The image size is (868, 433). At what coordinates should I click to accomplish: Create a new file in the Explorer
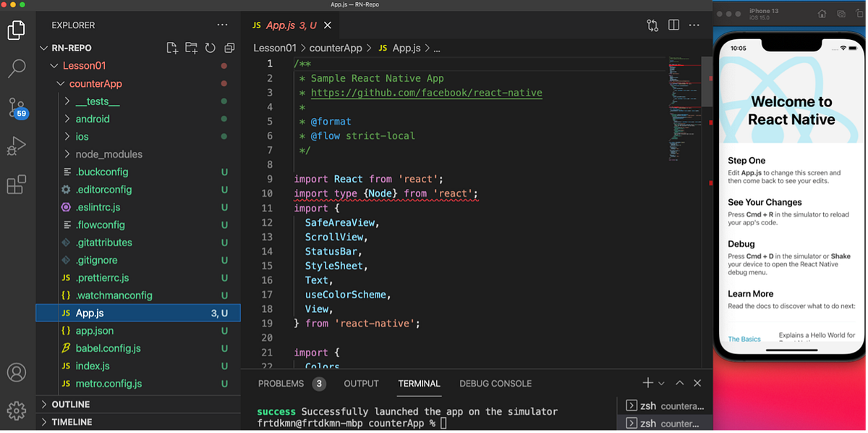pyautogui.click(x=171, y=47)
